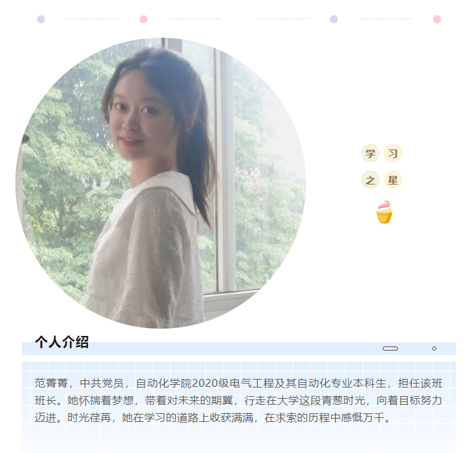Click the ice cream cone icon
The height and width of the screenshot is (453, 476).
point(384,212)
